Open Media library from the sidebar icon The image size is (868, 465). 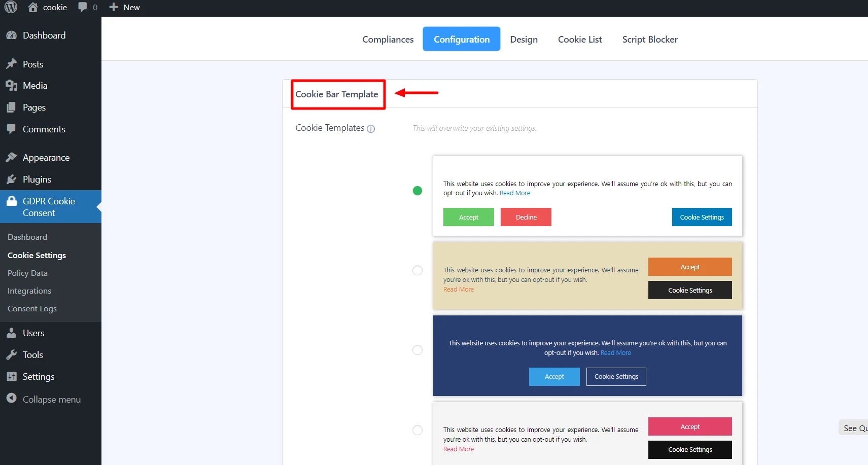click(x=11, y=86)
